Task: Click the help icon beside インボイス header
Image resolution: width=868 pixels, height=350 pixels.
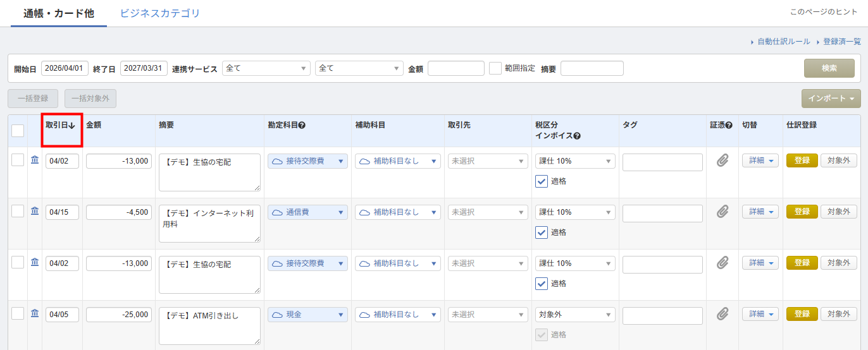Action: point(578,136)
